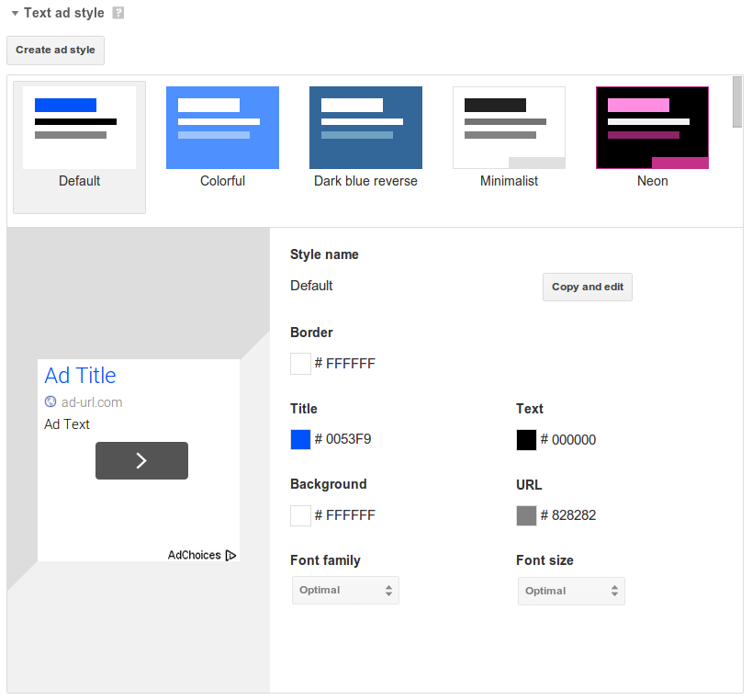This screenshot has height=700, width=752.
Task: Click the white Border color swatch
Action: point(300,364)
